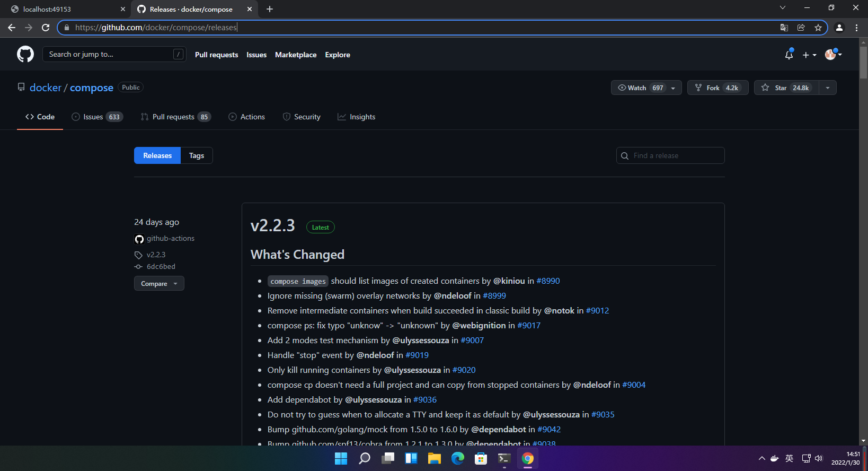This screenshot has width=868, height=471.
Task: Open the user avatar menu
Action: 833,54
